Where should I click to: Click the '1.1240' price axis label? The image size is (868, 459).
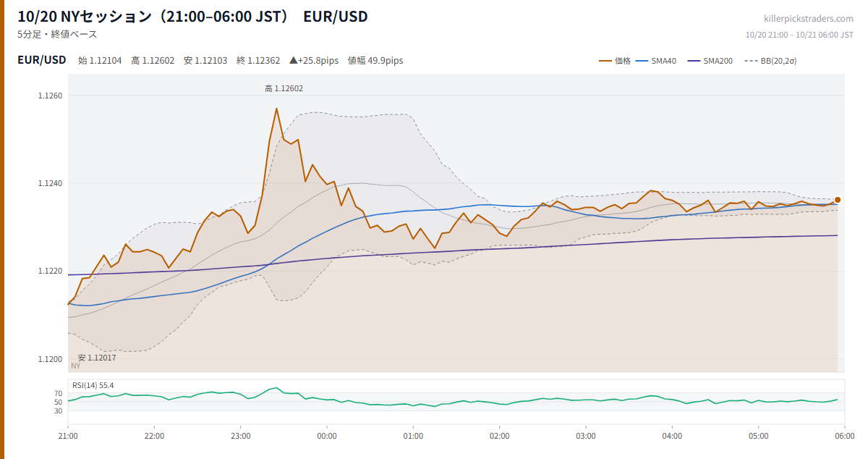(50, 183)
